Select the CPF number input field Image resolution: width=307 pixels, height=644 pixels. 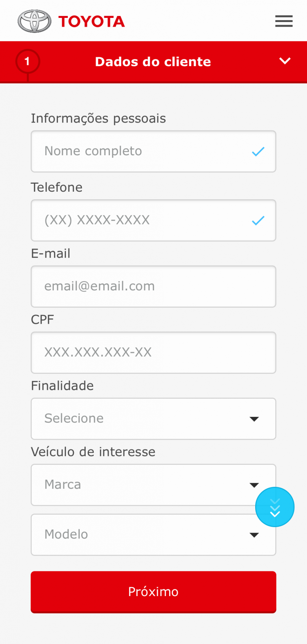point(153,353)
